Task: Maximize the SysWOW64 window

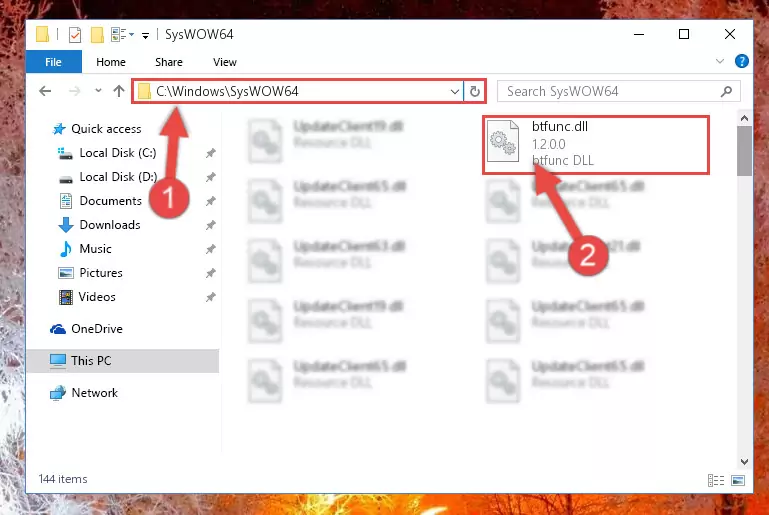Action: tap(684, 34)
